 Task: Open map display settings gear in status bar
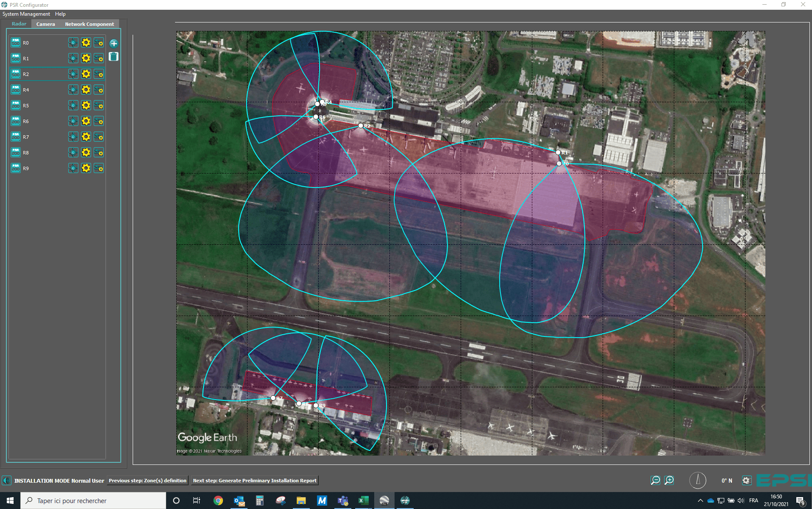pos(746,481)
